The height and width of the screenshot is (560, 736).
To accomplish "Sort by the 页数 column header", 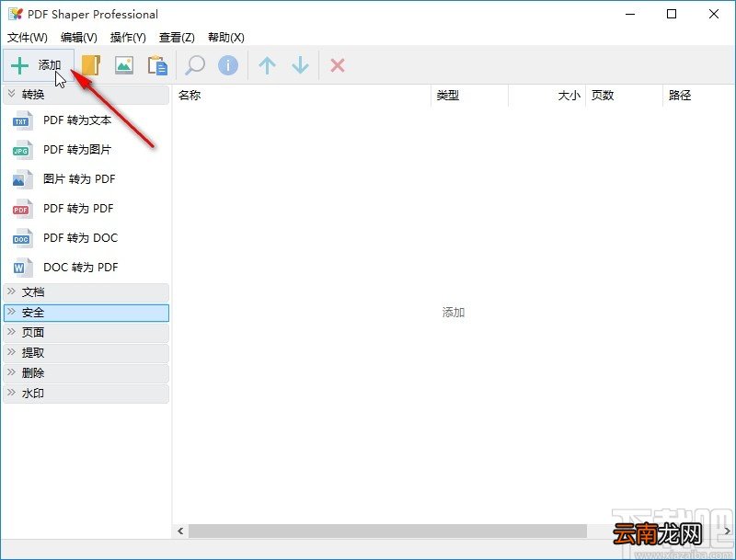I will (x=625, y=96).
